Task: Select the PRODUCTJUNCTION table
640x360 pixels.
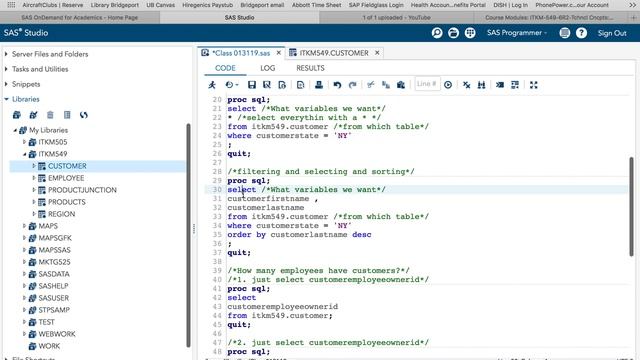Action: pos(82,190)
